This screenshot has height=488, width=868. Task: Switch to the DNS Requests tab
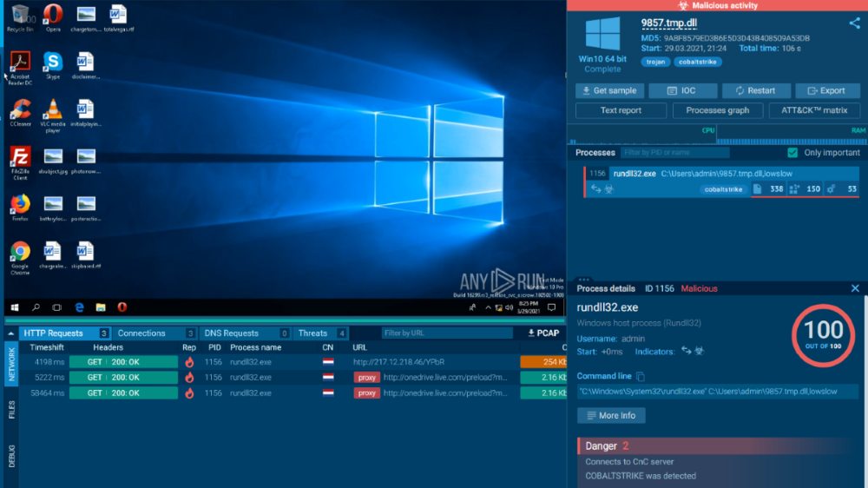pyautogui.click(x=244, y=333)
